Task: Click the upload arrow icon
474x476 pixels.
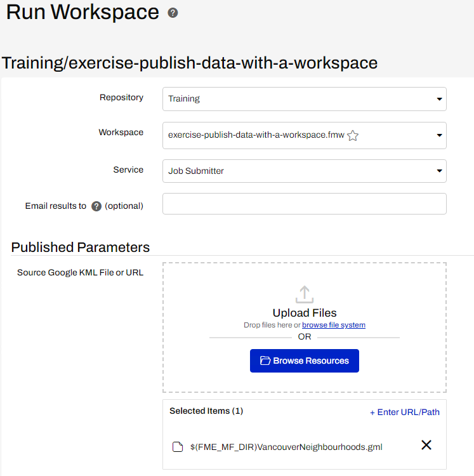Action: [305, 294]
